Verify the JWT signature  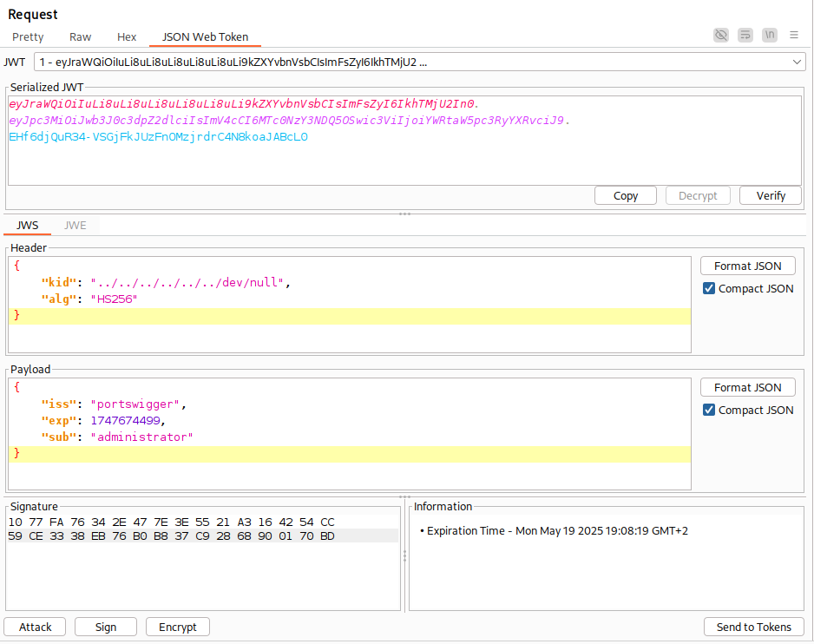(771, 196)
